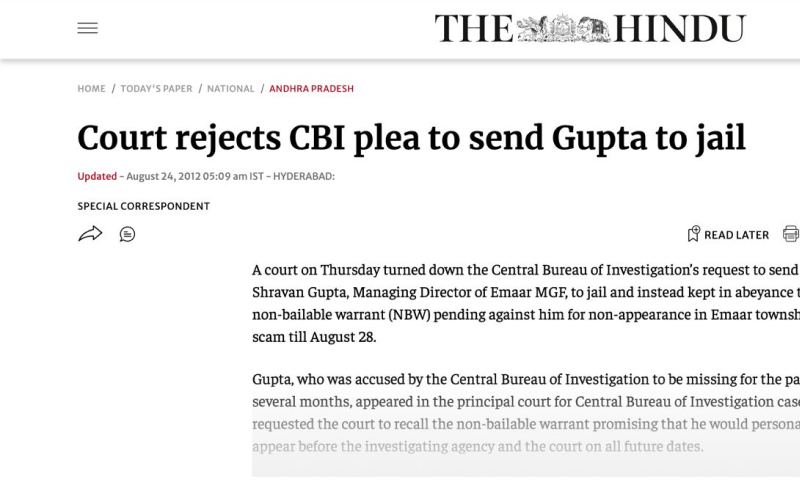
Task: Click the paragraph starting 'Gupta, who was accused'
Action: [526, 413]
